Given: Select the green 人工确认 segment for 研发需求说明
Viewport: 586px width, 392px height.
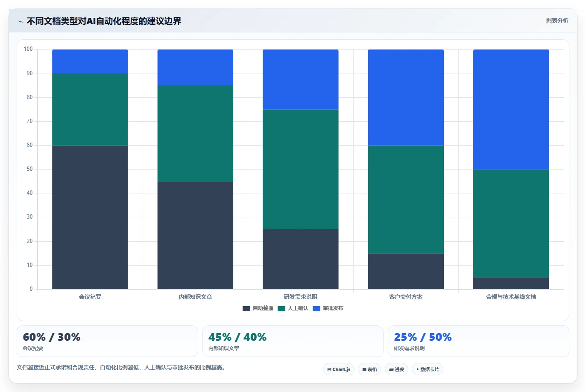Looking at the screenshot, I should 301,170.
